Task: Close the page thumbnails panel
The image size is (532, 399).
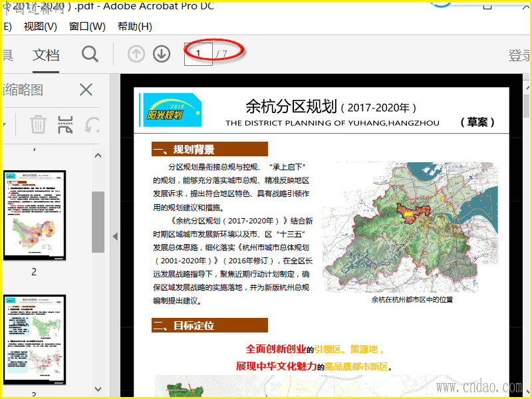Action: click(86, 90)
